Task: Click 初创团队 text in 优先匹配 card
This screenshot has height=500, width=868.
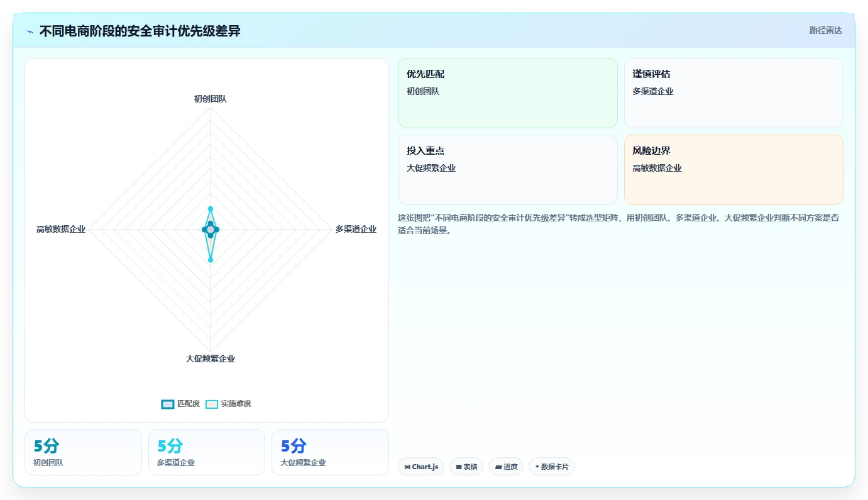Action: pyautogui.click(x=423, y=91)
